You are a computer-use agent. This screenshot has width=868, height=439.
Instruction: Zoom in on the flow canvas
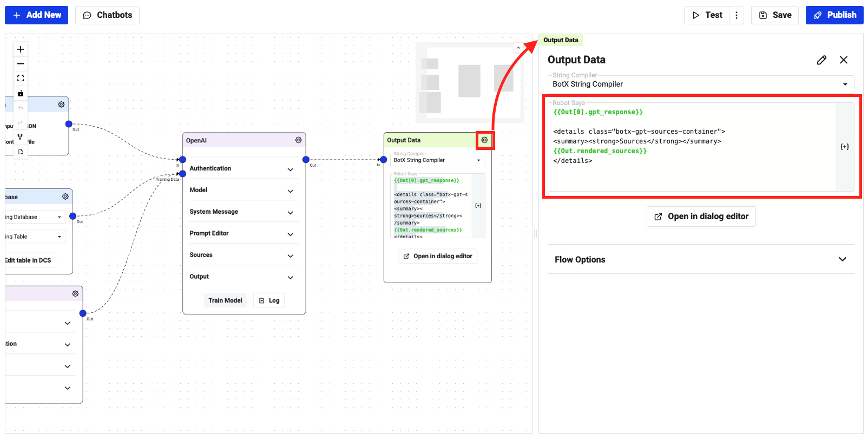click(x=21, y=49)
